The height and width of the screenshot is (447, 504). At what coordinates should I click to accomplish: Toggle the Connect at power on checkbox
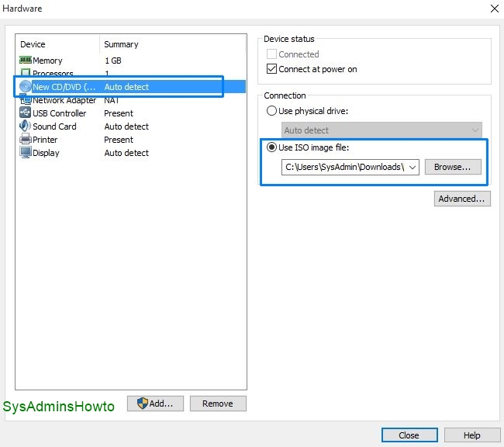point(271,69)
